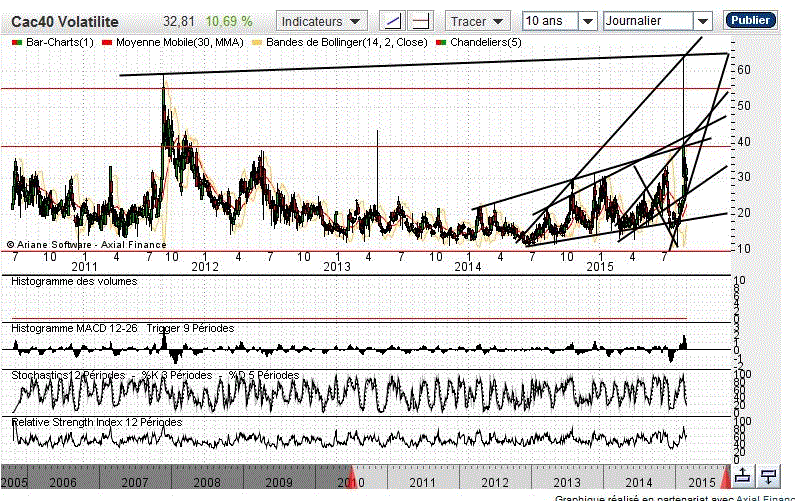The width and height of the screenshot is (795, 501).
Task: Click the Chandeliers(5) legend icon
Action: tap(443, 43)
